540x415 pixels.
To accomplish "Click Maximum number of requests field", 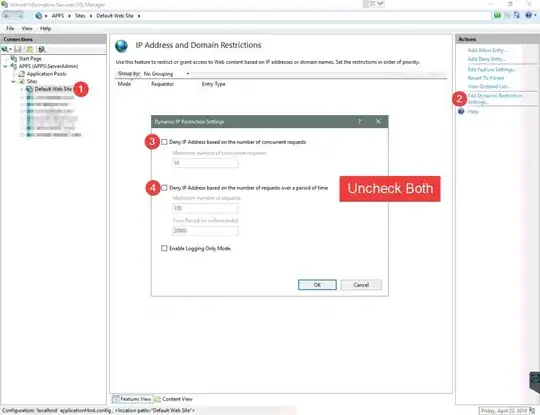I will coord(205,208).
